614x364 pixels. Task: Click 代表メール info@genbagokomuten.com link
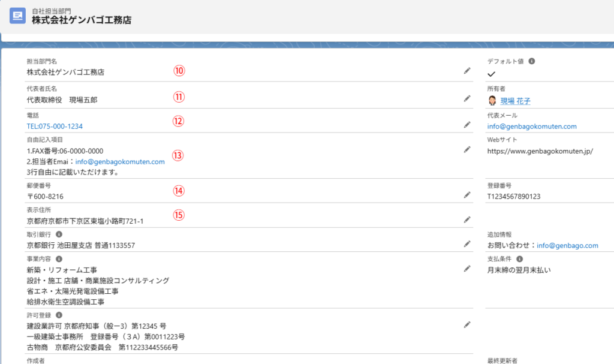(532, 127)
